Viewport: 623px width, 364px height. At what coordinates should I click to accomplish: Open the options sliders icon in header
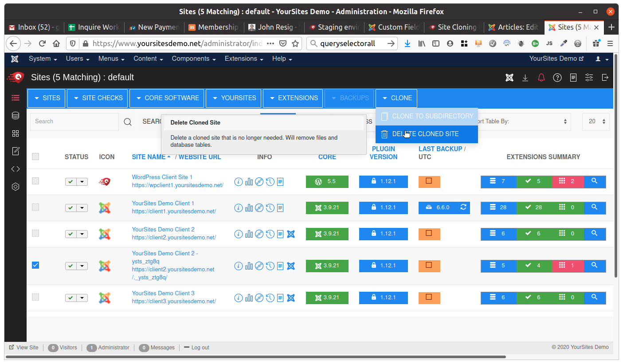coord(589,78)
